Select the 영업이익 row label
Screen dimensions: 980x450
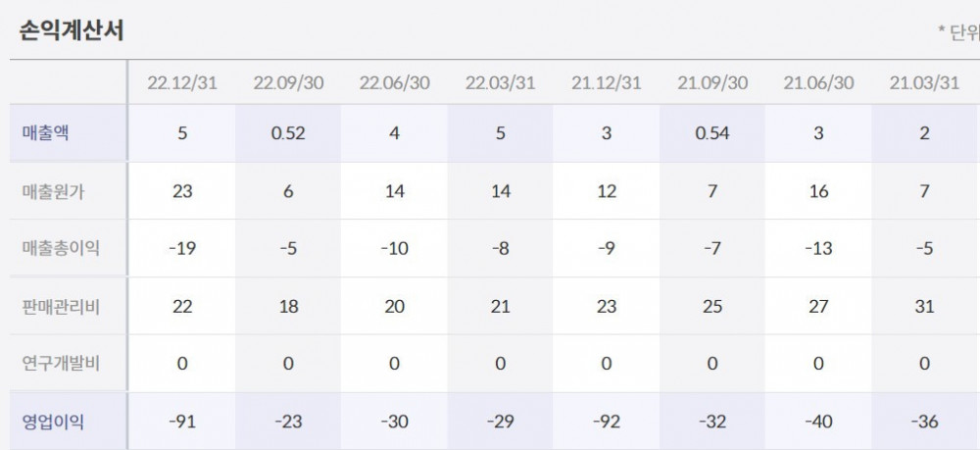[x=53, y=423]
